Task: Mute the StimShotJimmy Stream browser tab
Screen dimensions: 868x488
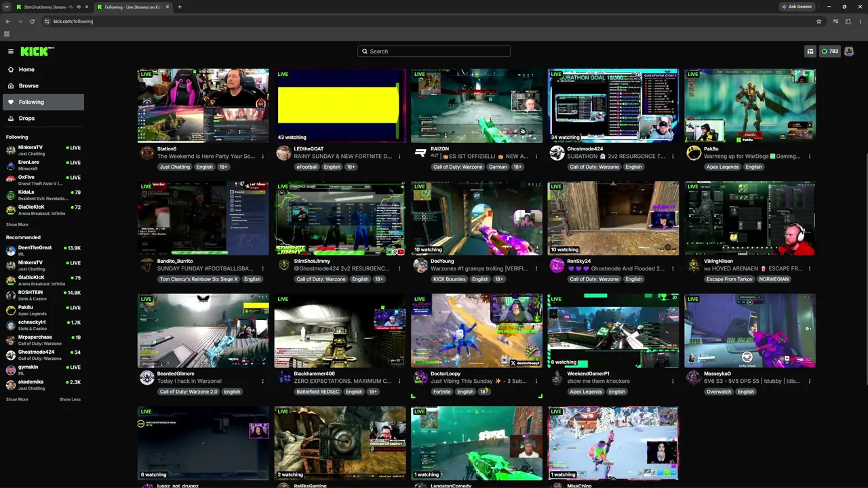Action: pos(79,7)
